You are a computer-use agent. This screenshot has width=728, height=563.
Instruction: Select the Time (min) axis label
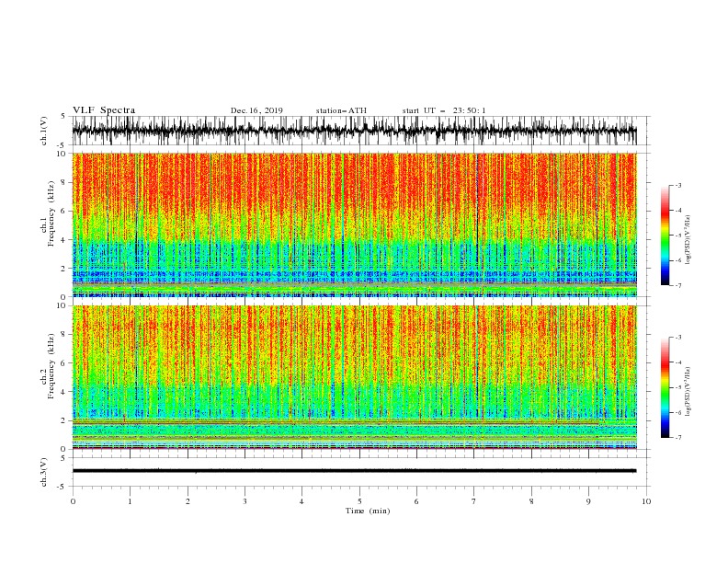pyautogui.click(x=368, y=511)
